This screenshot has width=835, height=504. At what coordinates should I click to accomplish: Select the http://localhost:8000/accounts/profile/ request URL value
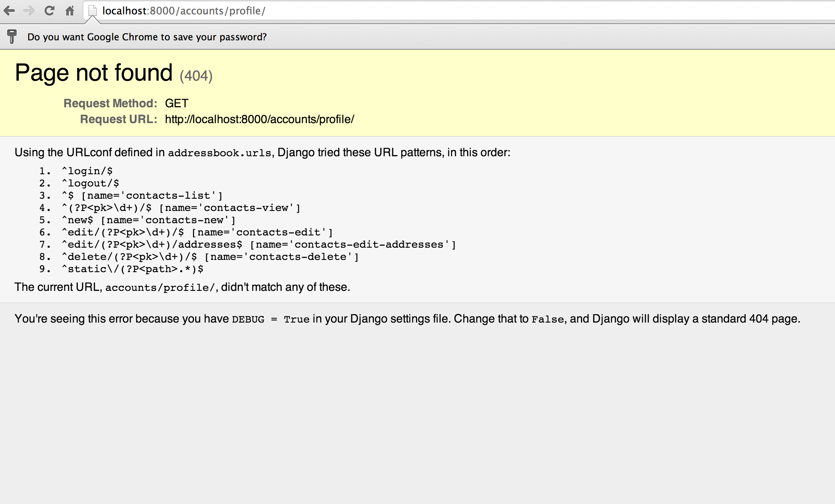pos(260,119)
